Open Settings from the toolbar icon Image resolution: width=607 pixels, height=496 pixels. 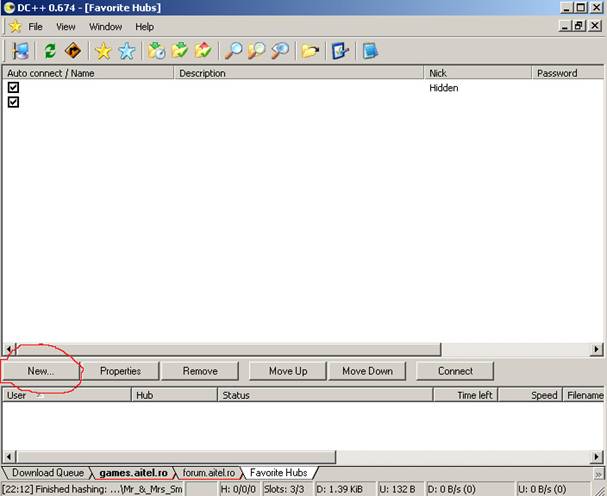coord(340,51)
